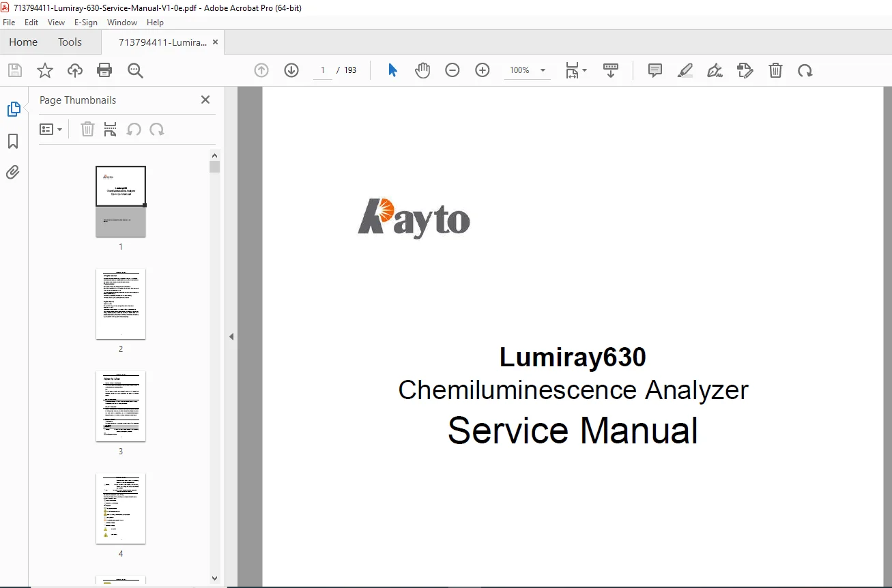Rotate thumbnail clockwise
Image resolution: width=892 pixels, height=588 pixels.
(157, 129)
